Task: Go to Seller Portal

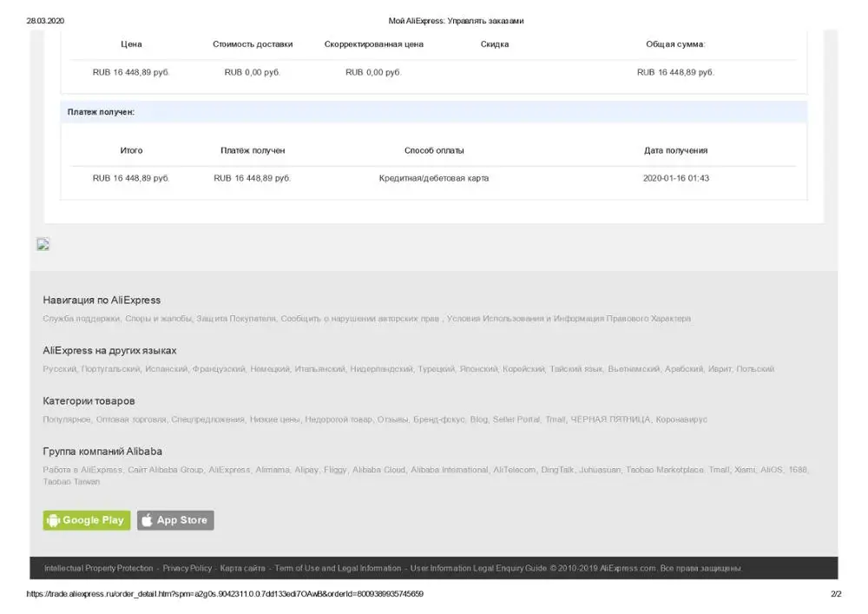Action: point(516,419)
